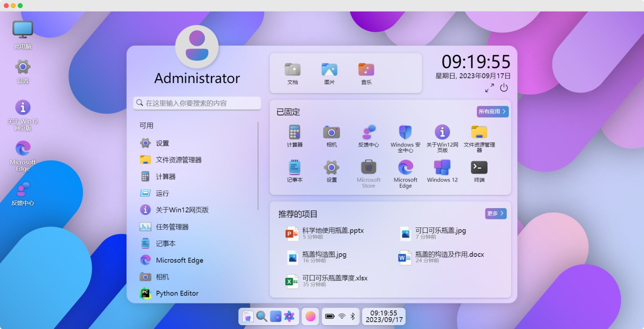Select 运行 in the 可用 app list
This screenshot has width=644, height=329.
click(x=197, y=193)
